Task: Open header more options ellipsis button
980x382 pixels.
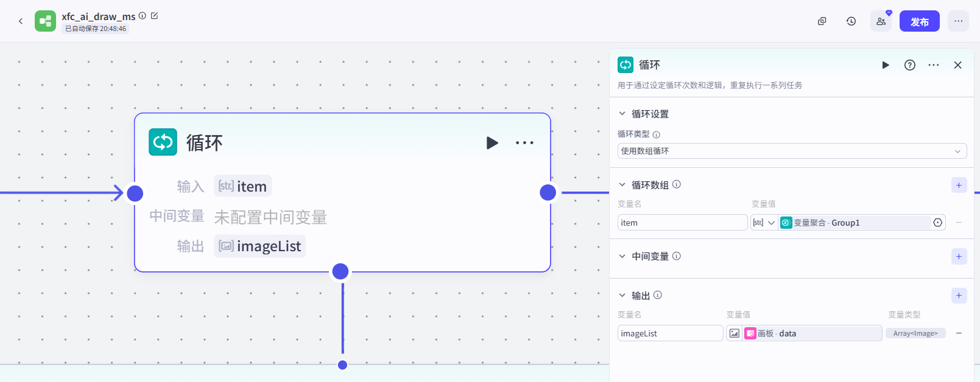Action: tap(958, 21)
